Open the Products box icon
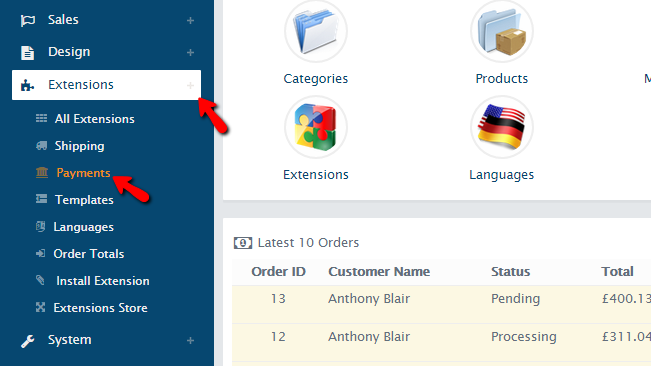Image resolution: width=651 pixels, height=366 pixels. (x=502, y=32)
